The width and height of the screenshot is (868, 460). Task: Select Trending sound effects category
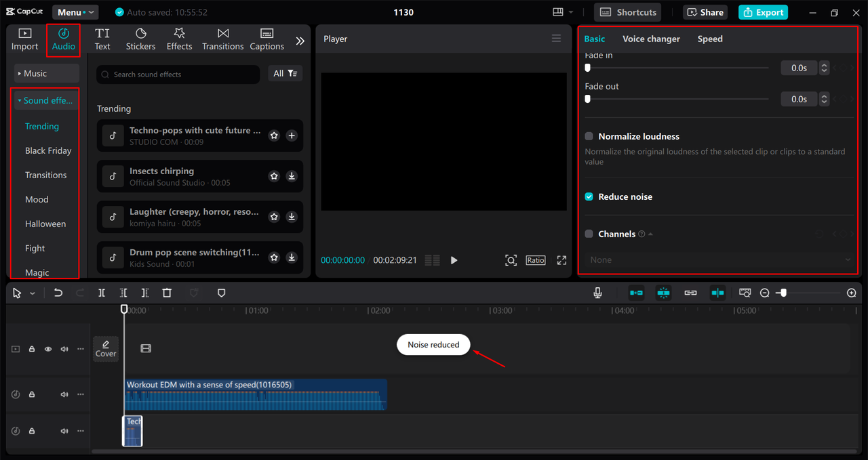point(42,126)
